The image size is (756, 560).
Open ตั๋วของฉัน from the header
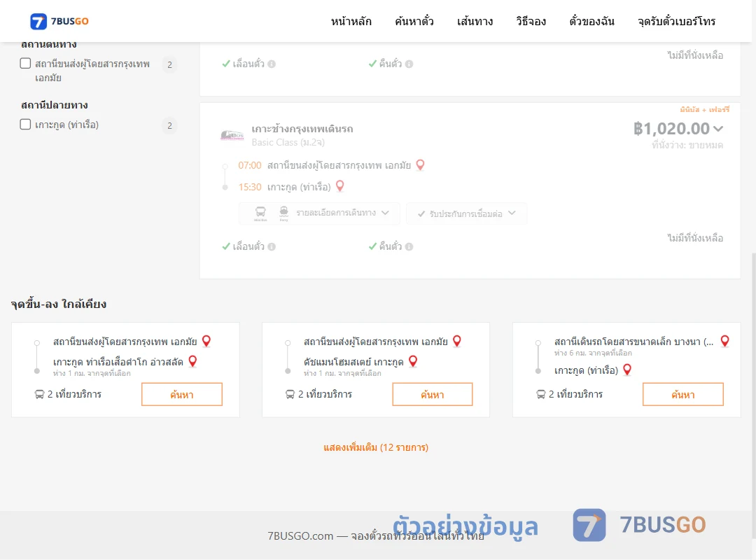(591, 21)
